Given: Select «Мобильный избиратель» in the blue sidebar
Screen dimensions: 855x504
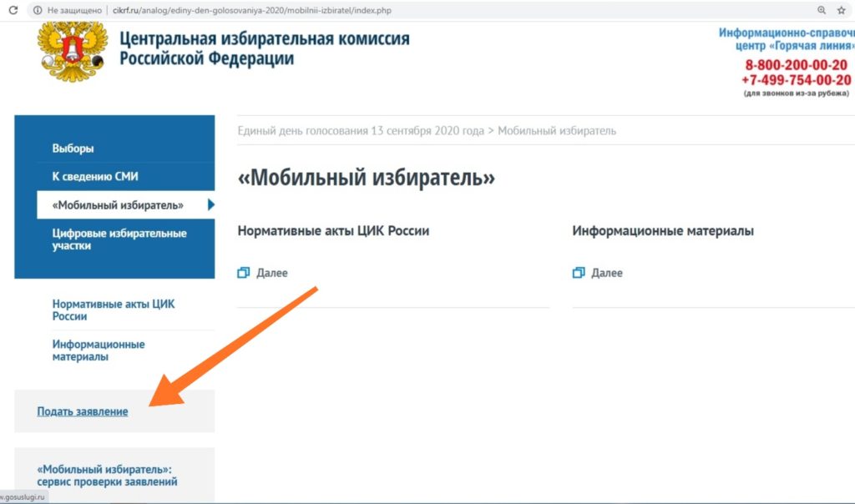Looking at the screenshot, I should pyautogui.click(x=118, y=205).
